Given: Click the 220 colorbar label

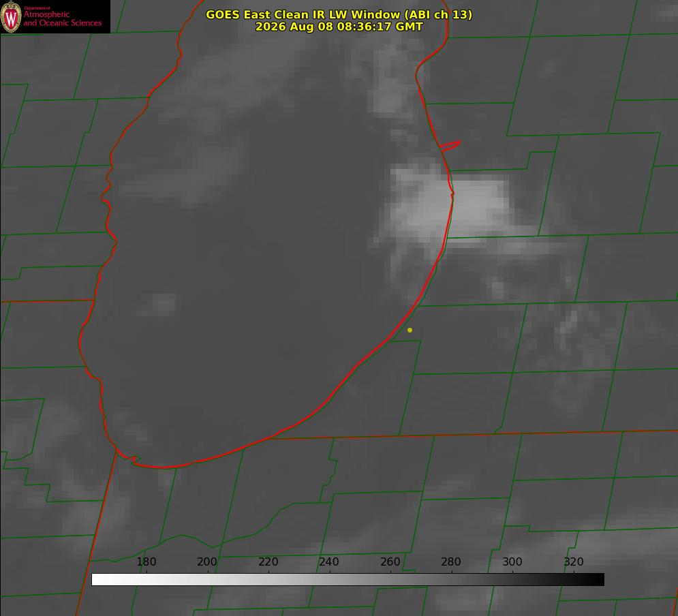Looking at the screenshot, I should tap(268, 561).
